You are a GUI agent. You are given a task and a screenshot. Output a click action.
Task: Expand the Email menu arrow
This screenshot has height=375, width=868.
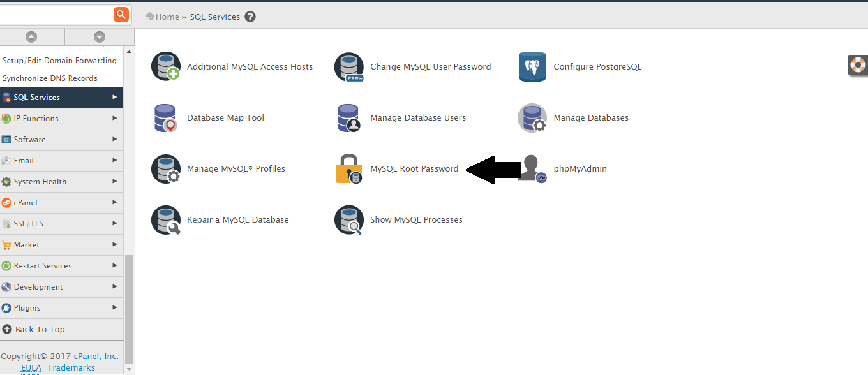pos(115,160)
